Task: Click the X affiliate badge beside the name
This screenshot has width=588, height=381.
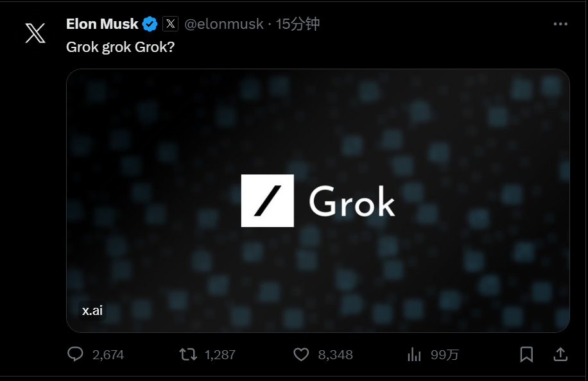Action: (x=170, y=24)
